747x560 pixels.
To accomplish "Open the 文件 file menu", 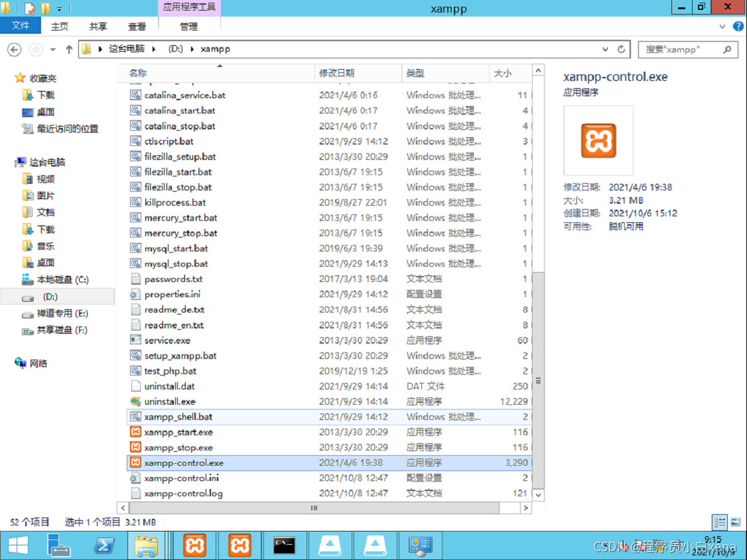I will pos(21,26).
